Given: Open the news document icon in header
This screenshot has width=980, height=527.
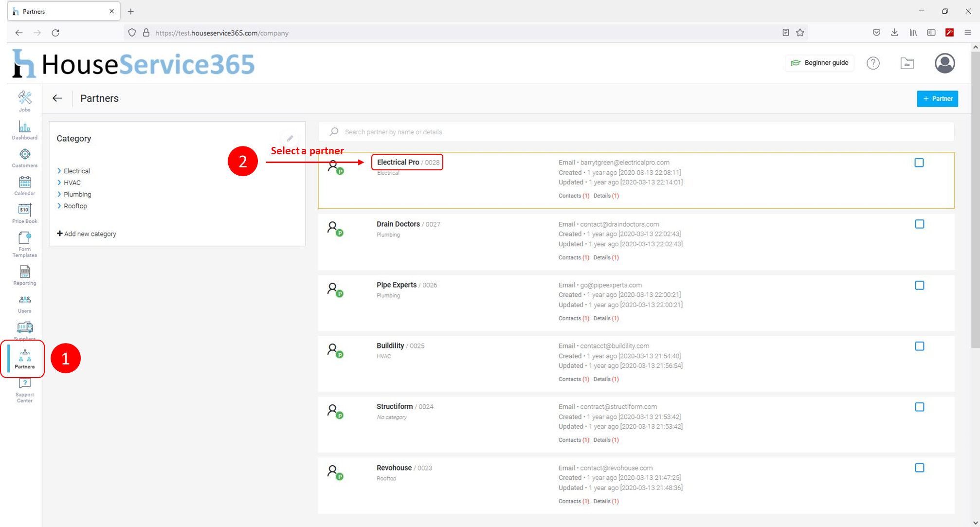Looking at the screenshot, I should 907,63.
